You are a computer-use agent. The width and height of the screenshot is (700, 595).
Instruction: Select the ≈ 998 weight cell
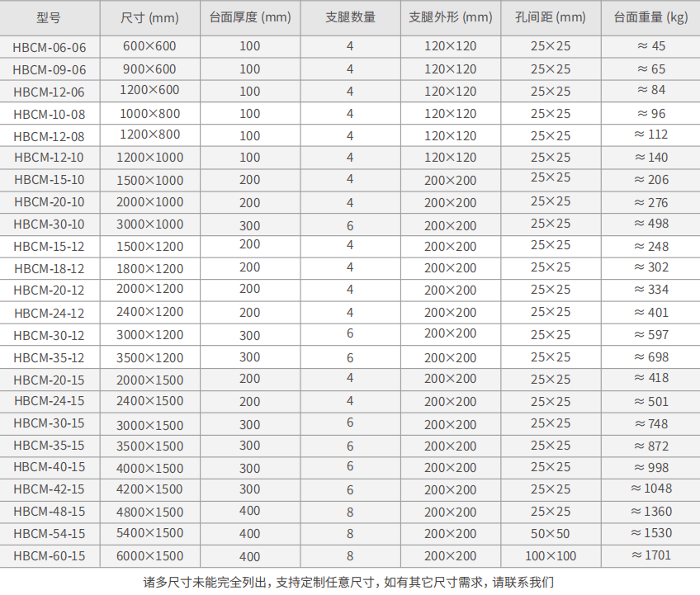[x=650, y=467]
